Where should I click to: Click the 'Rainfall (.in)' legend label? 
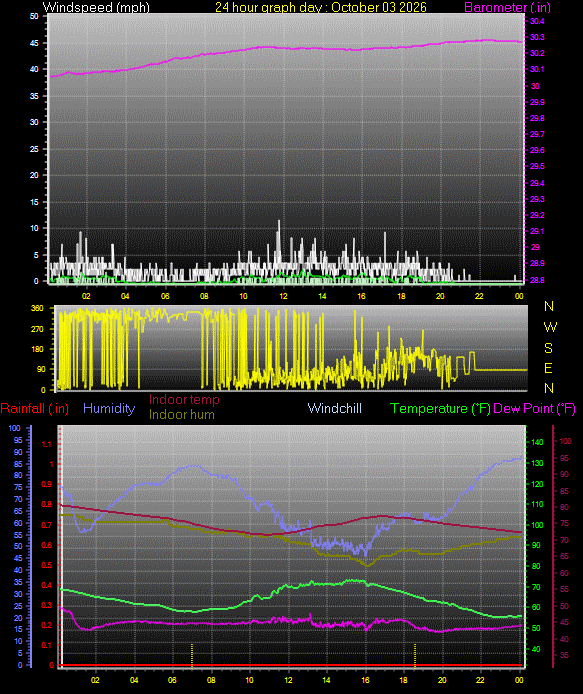pos(35,408)
